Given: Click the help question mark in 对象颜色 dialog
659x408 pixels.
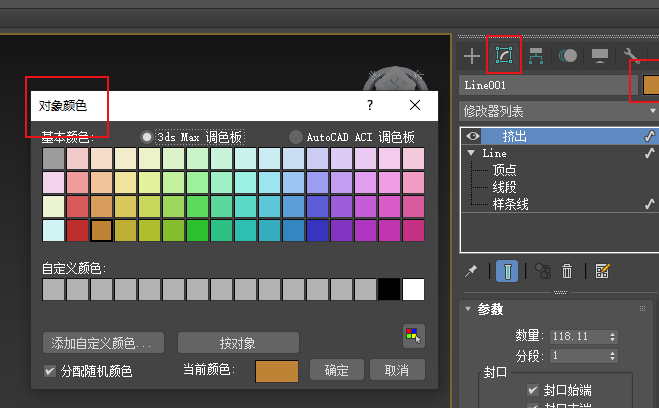Looking at the screenshot, I should click(370, 105).
